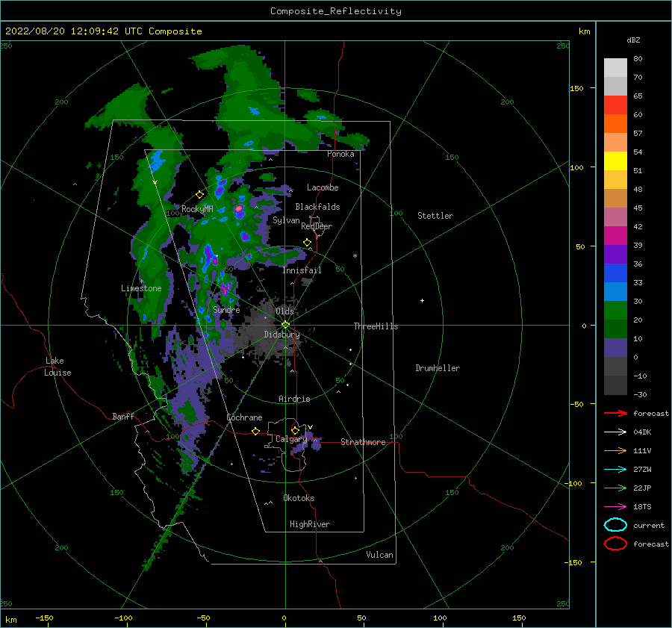Click the yellow diamond marker near RockyMH
Image resolution: width=672 pixels, height=628 pixels.
click(199, 195)
